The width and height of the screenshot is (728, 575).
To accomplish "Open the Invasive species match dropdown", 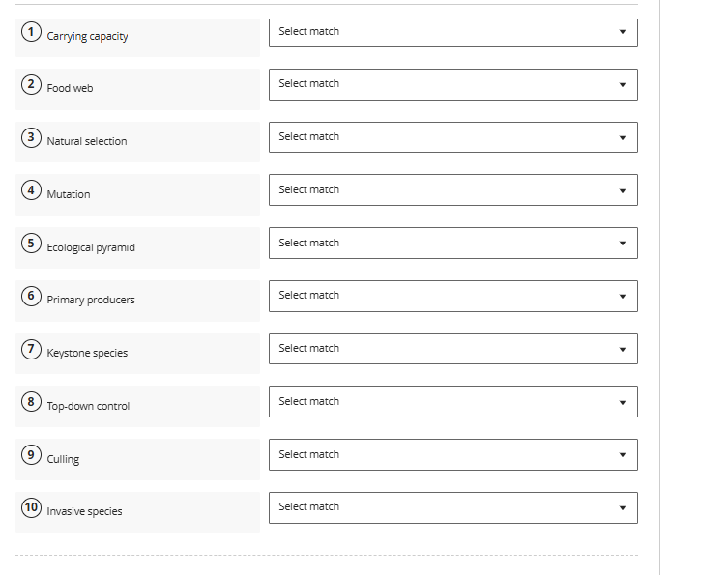I will tap(452, 507).
